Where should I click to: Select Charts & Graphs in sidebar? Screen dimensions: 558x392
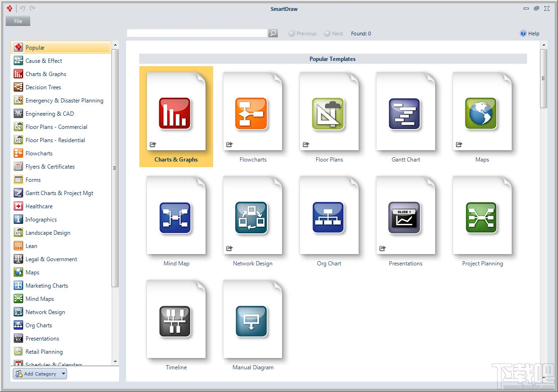coord(61,74)
